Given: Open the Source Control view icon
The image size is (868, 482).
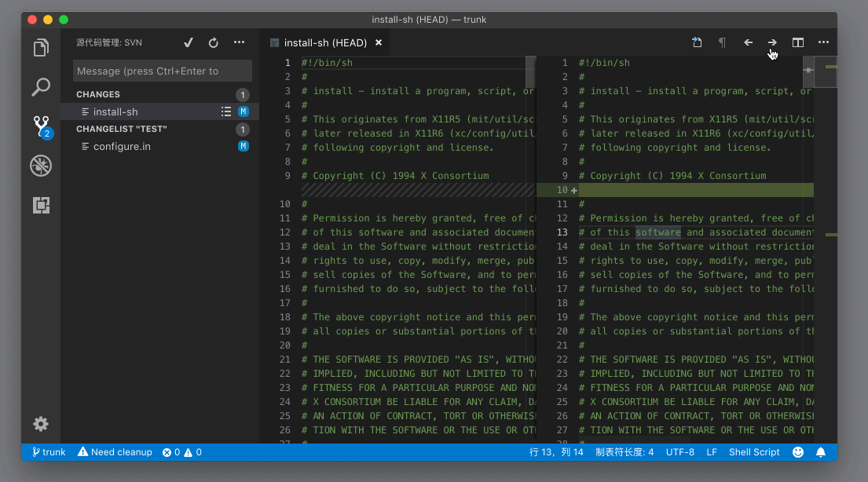Looking at the screenshot, I should point(41,126).
